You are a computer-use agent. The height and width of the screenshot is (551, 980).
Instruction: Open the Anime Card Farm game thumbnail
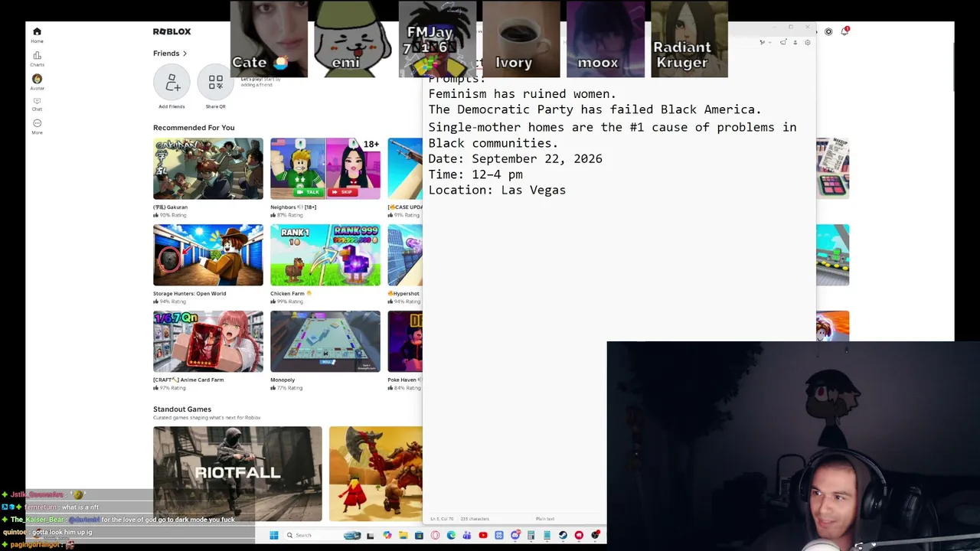pyautogui.click(x=207, y=341)
